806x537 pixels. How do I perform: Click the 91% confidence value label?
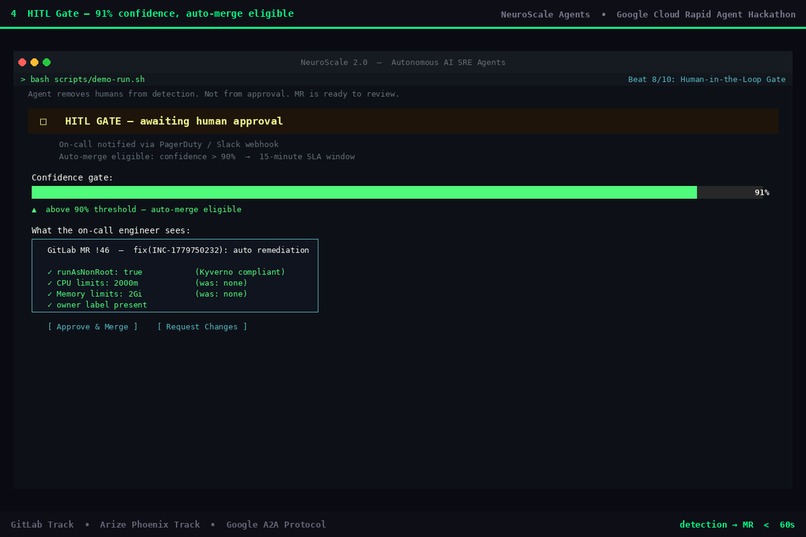coord(762,192)
